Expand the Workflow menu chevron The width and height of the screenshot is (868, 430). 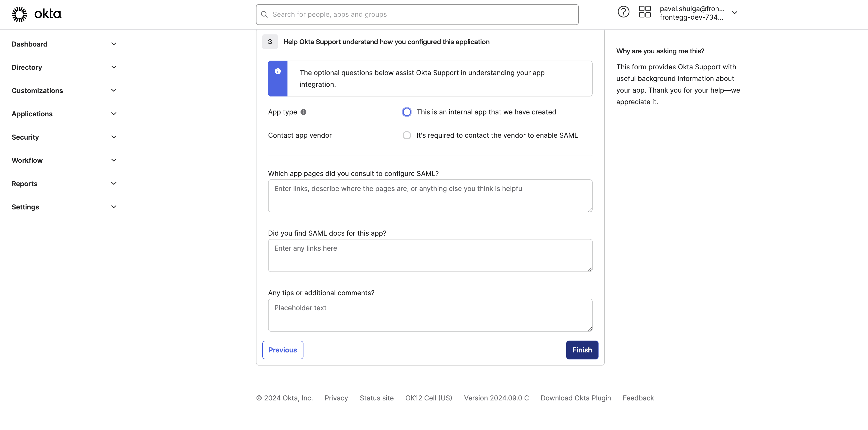click(114, 160)
